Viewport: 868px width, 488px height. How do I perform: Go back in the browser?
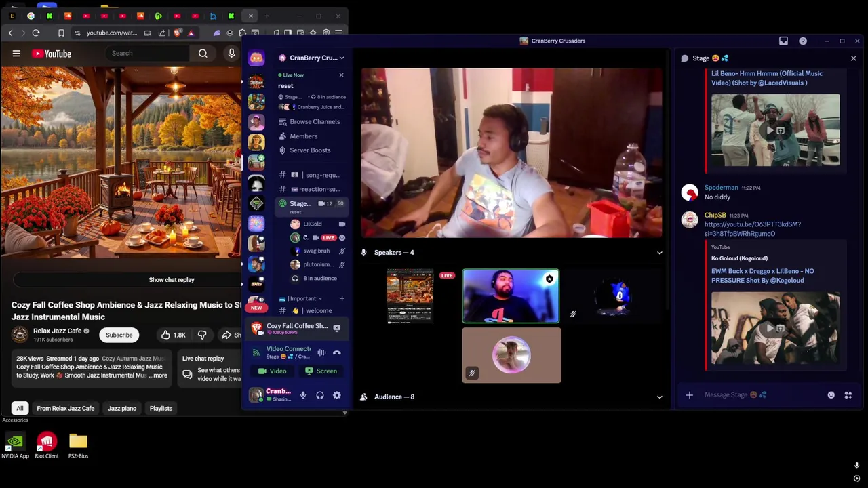pos(10,33)
